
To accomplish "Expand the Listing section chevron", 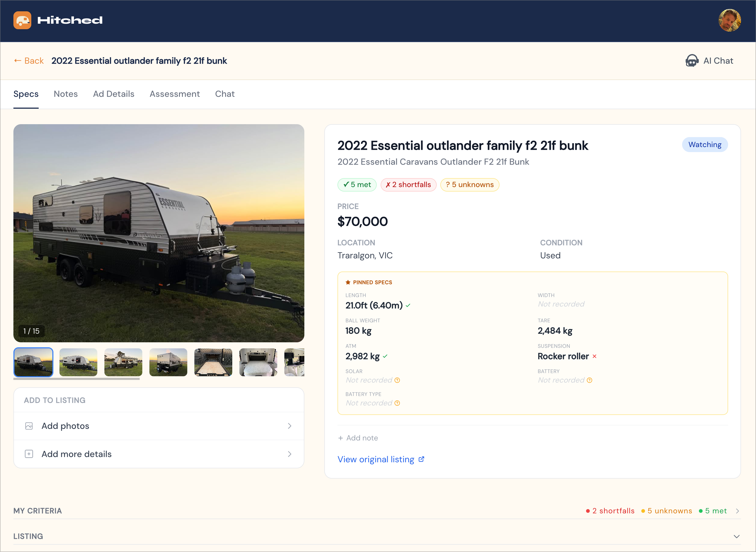I will (737, 537).
